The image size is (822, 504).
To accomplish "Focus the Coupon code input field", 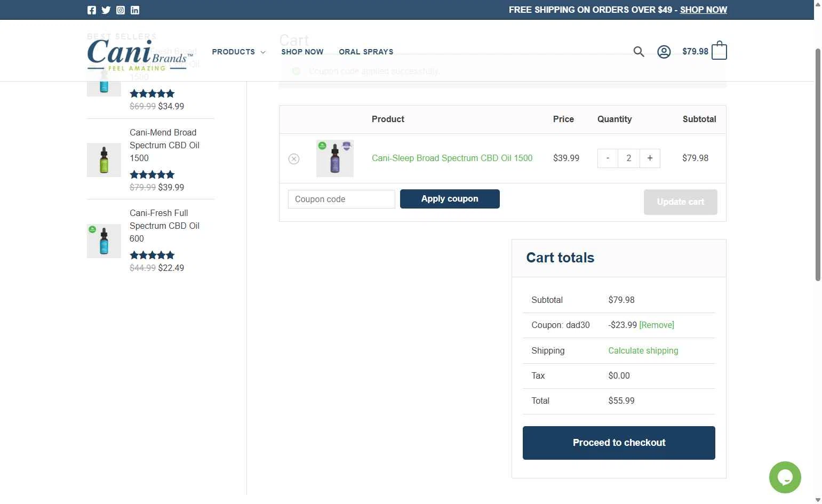I will pyautogui.click(x=341, y=199).
